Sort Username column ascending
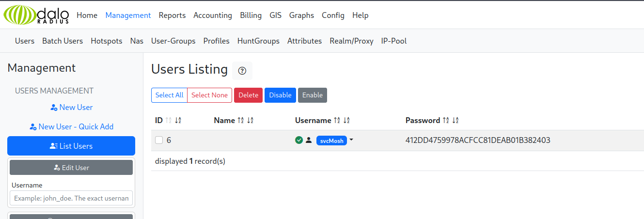 [337, 121]
